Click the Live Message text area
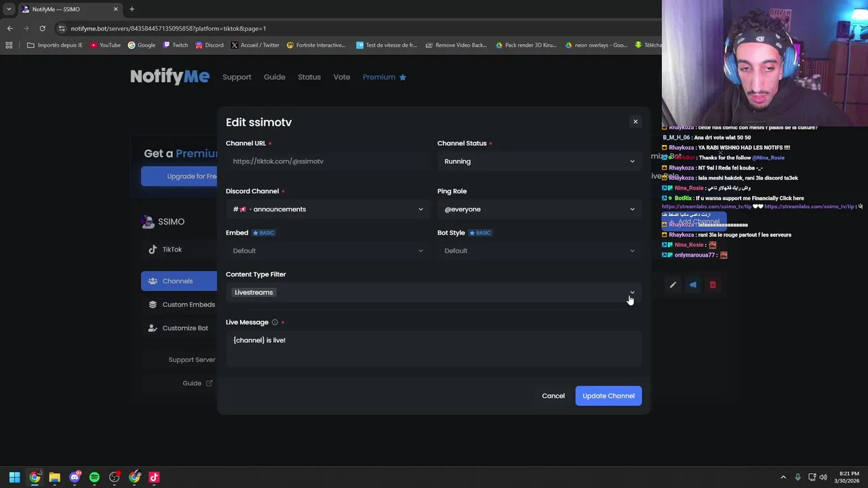The width and height of the screenshot is (868, 488). [x=433, y=348]
